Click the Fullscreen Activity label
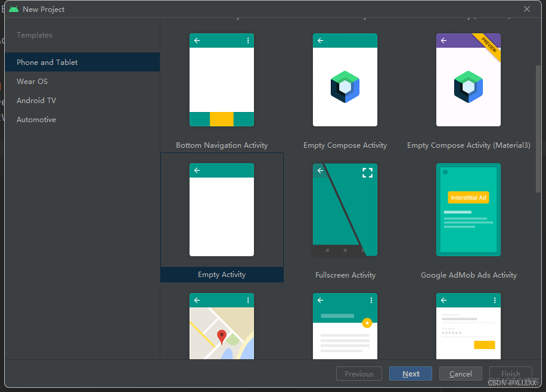 coord(346,275)
